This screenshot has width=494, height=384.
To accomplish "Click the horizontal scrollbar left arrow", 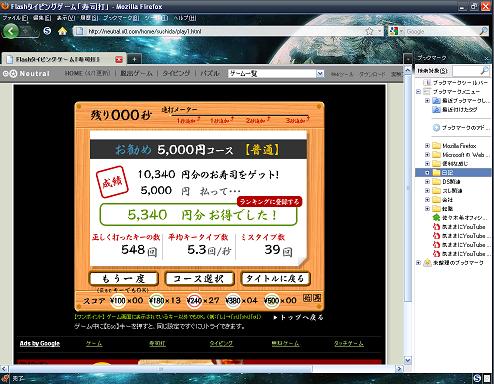I will (4, 369).
